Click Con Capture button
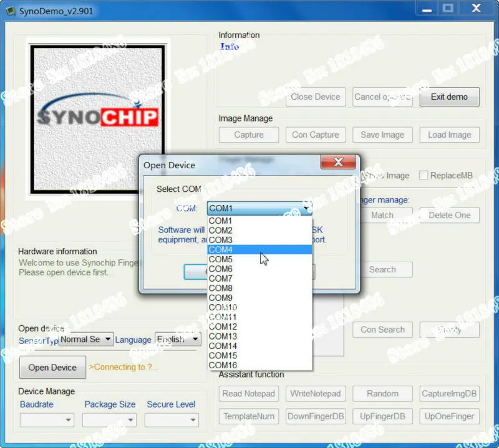This screenshot has width=499, height=448. (316, 135)
